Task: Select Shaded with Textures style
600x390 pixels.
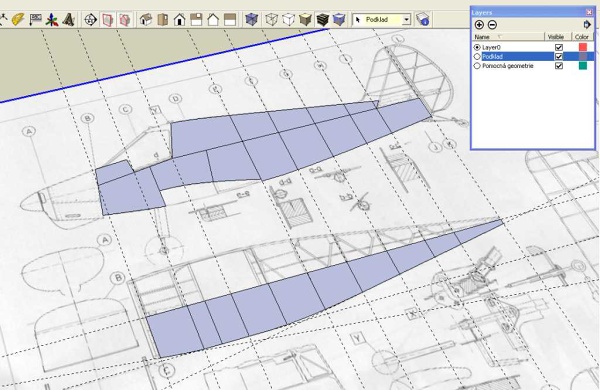Action: click(323, 19)
